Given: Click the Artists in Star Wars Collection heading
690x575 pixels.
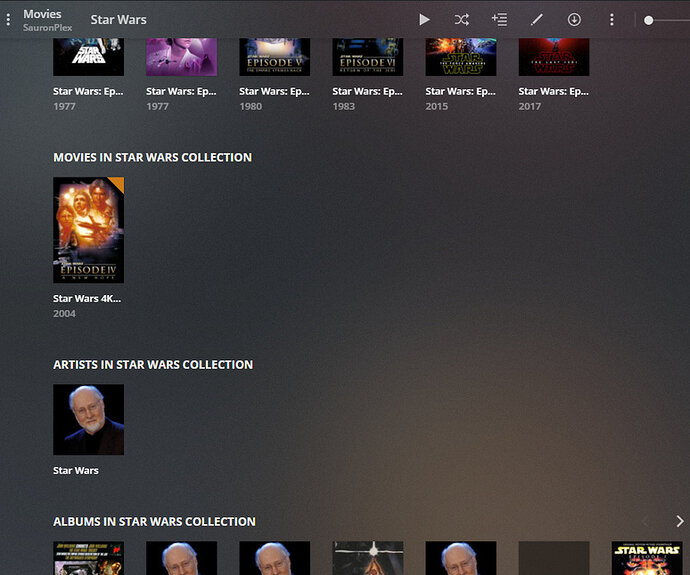Looking at the screenshot, I should pos(153,365).
